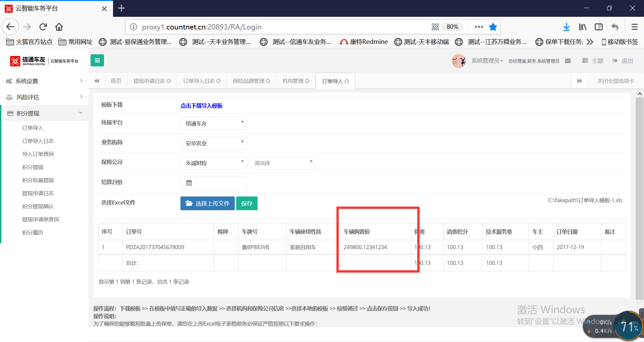
Task: Open 积分批量提现 in the sidebar
Action: click(x=38, y=180)
